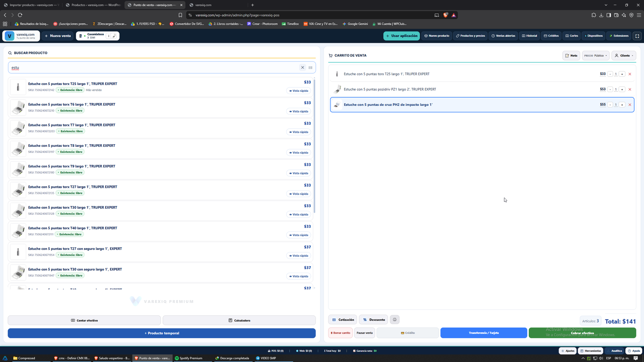644x362 pixels.
Task: Open Nuevo producto from top menu
Action: point(437,36)
